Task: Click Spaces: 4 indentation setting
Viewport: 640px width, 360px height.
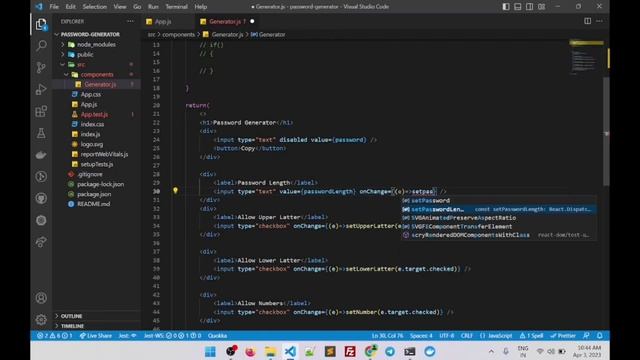Action: (421, 336)
